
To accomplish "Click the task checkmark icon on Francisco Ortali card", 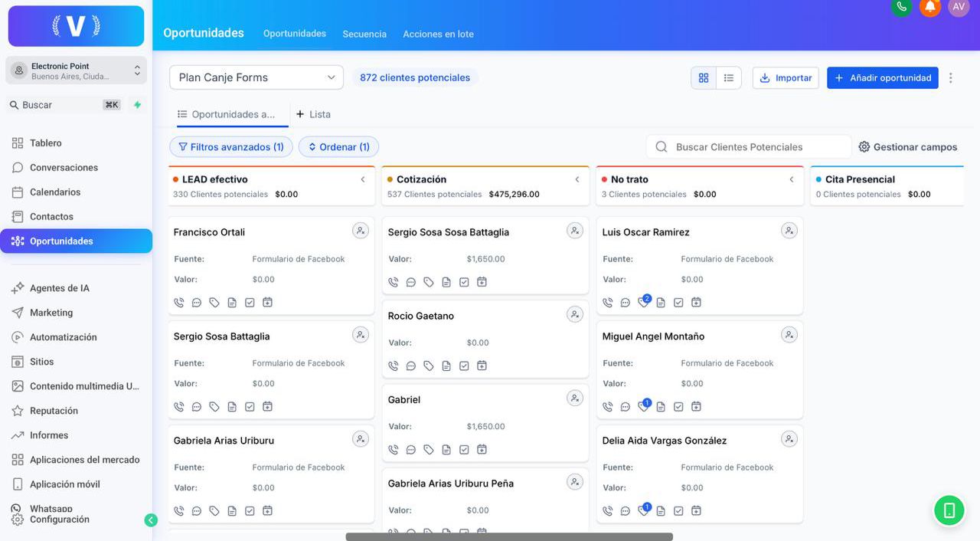I will coord(250,303).
